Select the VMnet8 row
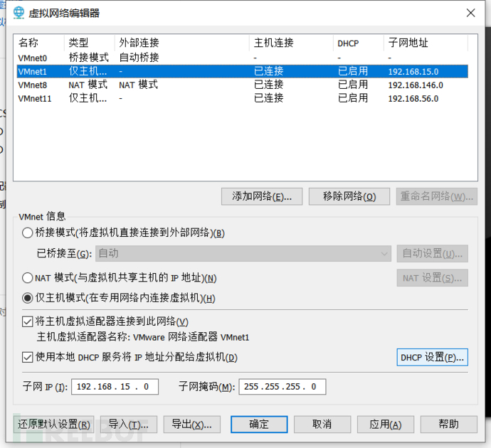Image resolution: width=491 pixels, height=448 pixels. [243, 85]
